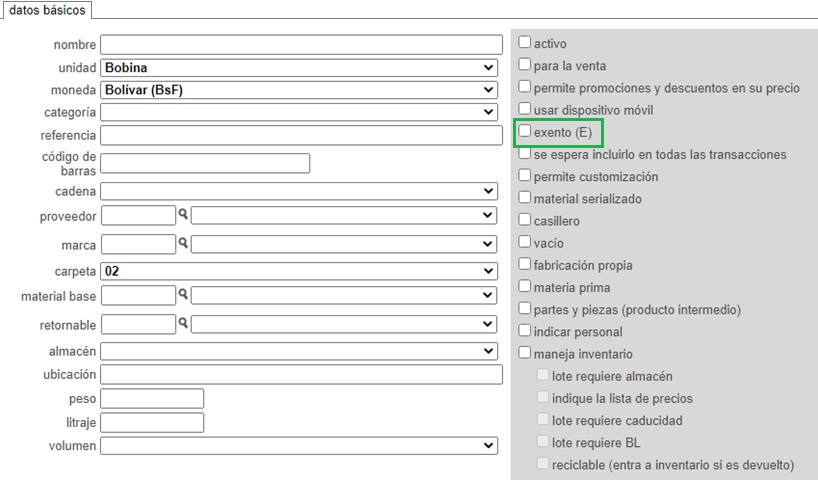Click the magnifier icon for material base
Screen dimensions: 818x480
tap(183, 294)
